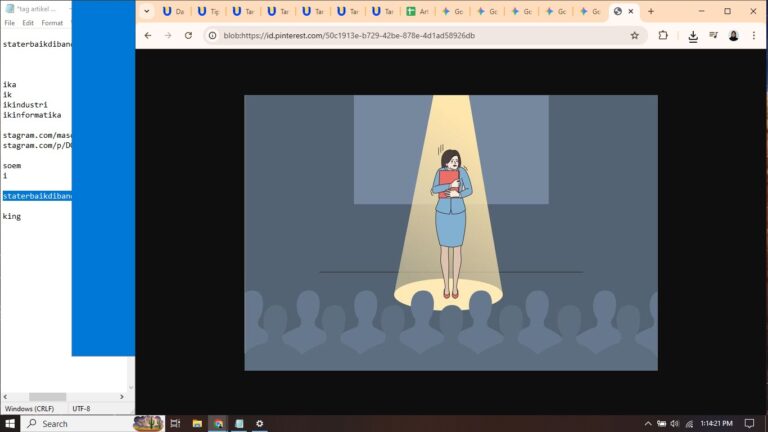Open the Edit menu in Notepad
The height and width of the screenshot is (432, 768).
click(x=28, y=23)
